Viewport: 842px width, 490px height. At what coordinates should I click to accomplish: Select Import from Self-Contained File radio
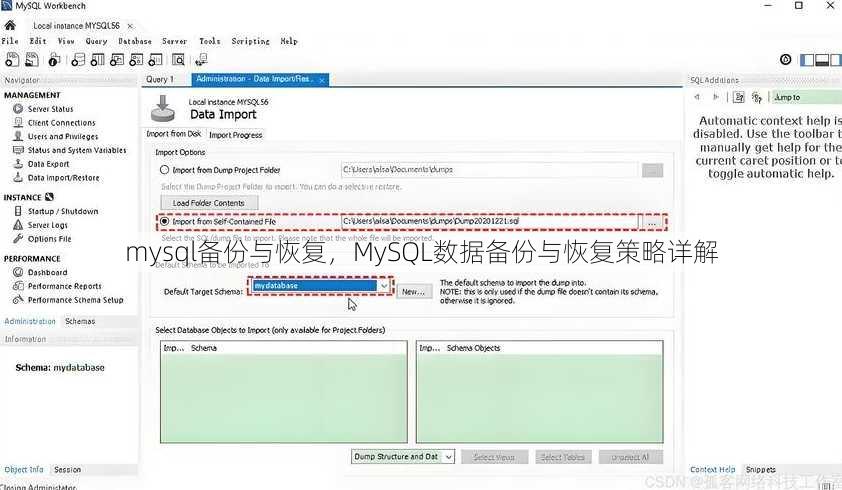(x=164, y=221)
